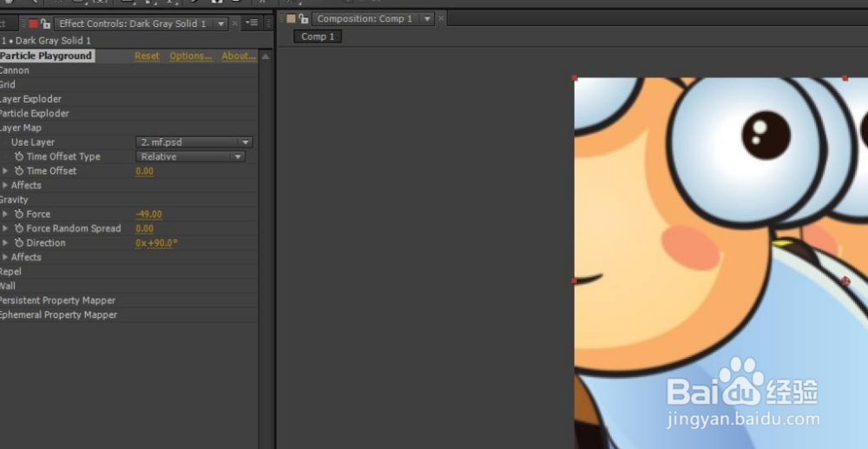Toggle the Direction stopwatch
The image size is (868, 449).
(x=19, y=243)
